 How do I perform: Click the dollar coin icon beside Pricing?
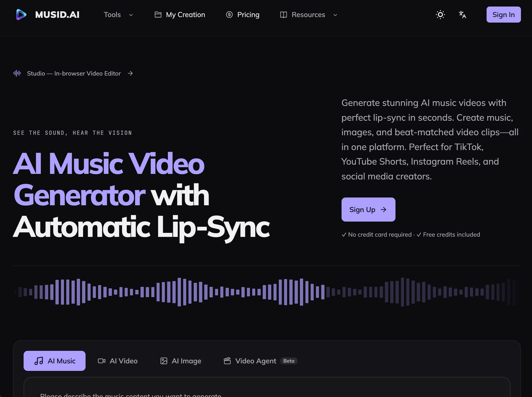[229, 15]
